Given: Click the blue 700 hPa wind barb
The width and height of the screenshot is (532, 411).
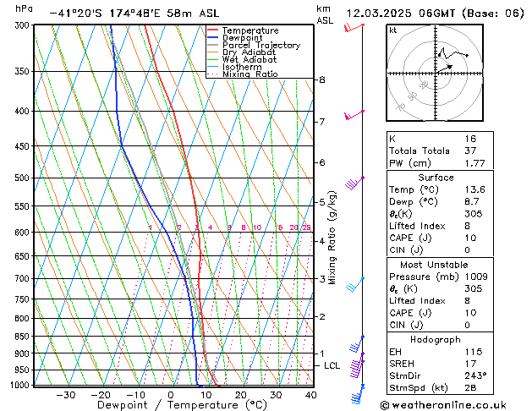Looking at the screenshot, I should (355, 284).
